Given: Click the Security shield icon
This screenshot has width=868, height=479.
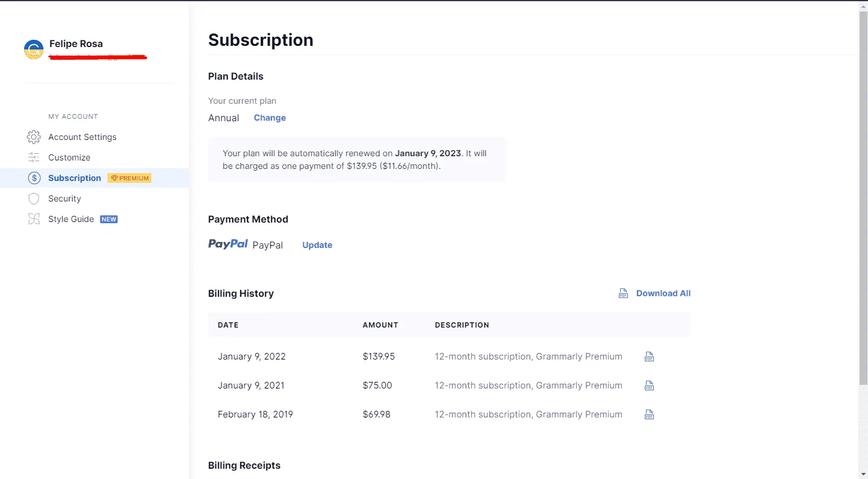Looking at the screenshot, I should 34,198.
